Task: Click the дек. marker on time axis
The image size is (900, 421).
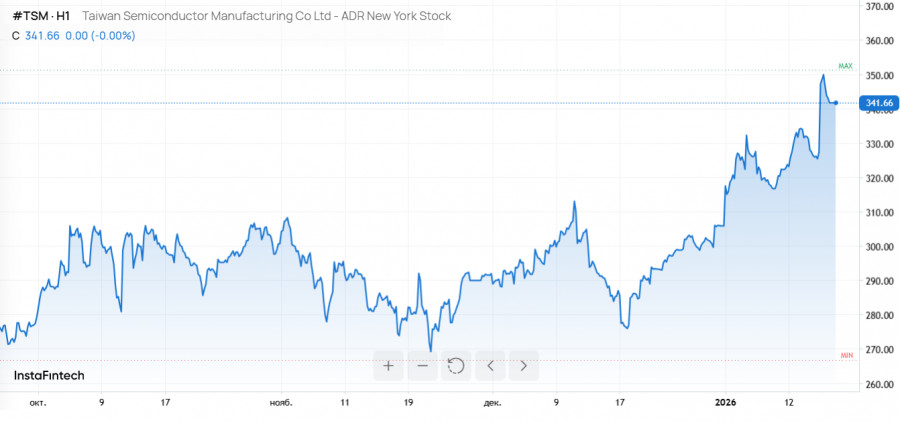Action: coord(492,403)
